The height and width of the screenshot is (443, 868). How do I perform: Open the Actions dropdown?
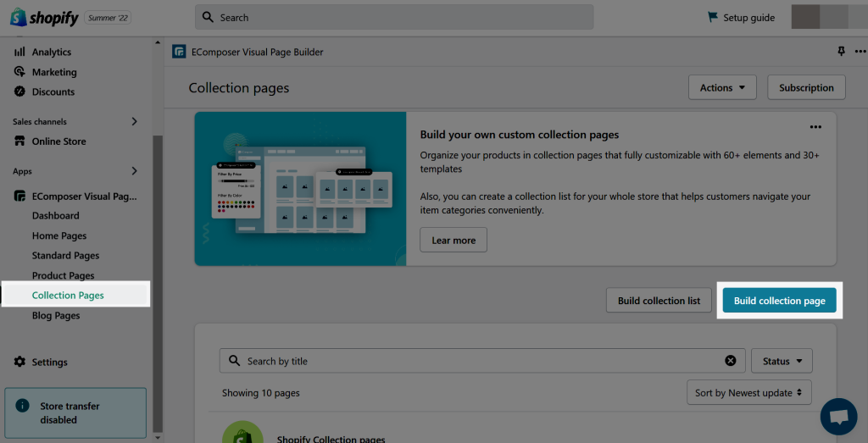tap(722, 87)
